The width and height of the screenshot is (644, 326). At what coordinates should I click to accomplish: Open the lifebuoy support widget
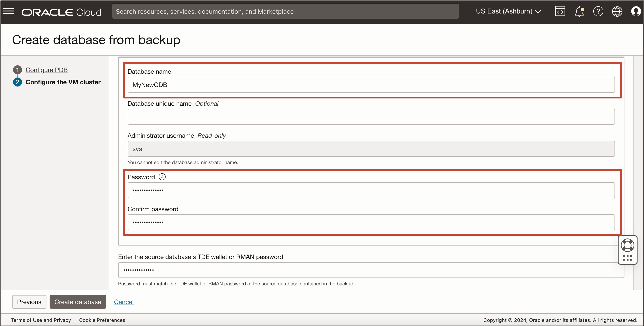coord(627,245)
